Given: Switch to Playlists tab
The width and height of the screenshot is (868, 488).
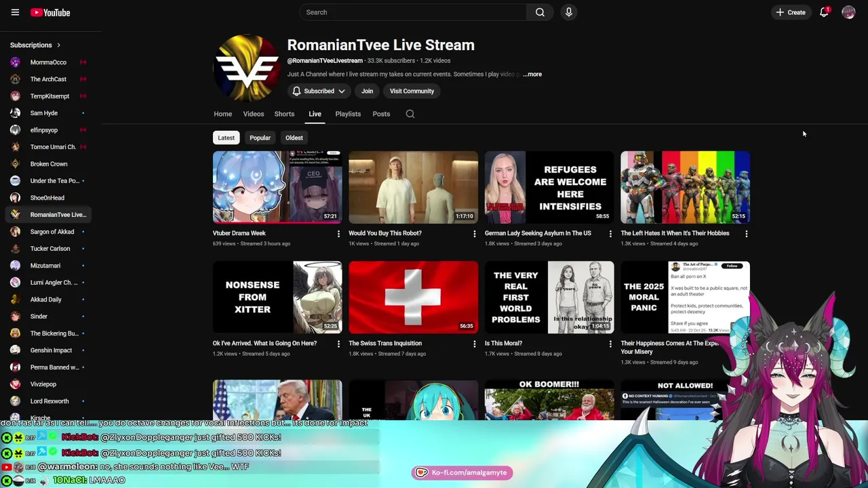Looking at the screenshot, I should point(348,114).
